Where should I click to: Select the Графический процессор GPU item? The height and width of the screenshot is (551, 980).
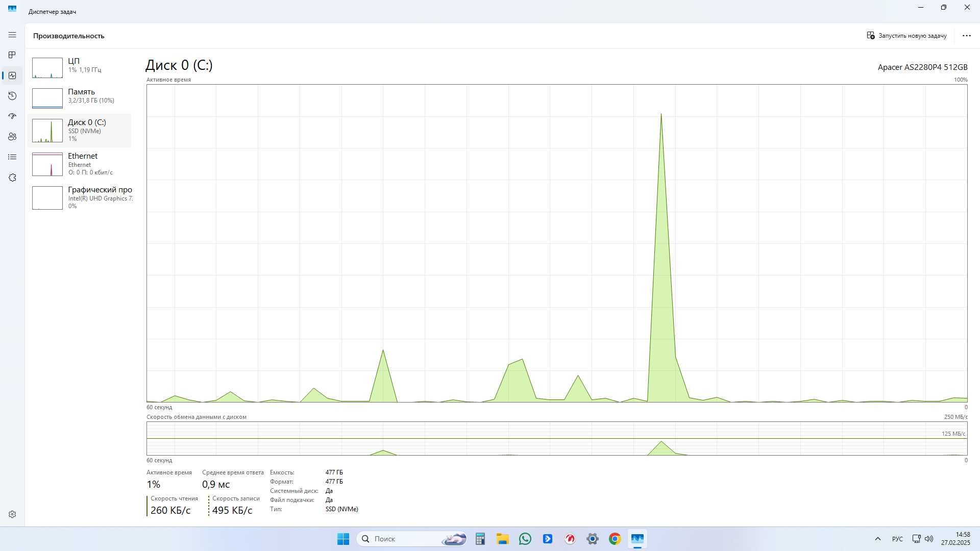pyautogui.click(x=79, y=198)
